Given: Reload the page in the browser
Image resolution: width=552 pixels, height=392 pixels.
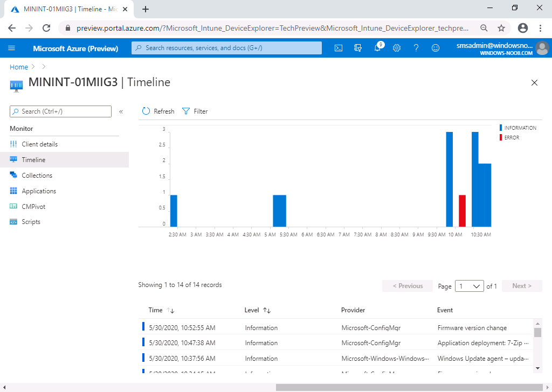Looking at the screenshot, I should [x=46, y=28].
